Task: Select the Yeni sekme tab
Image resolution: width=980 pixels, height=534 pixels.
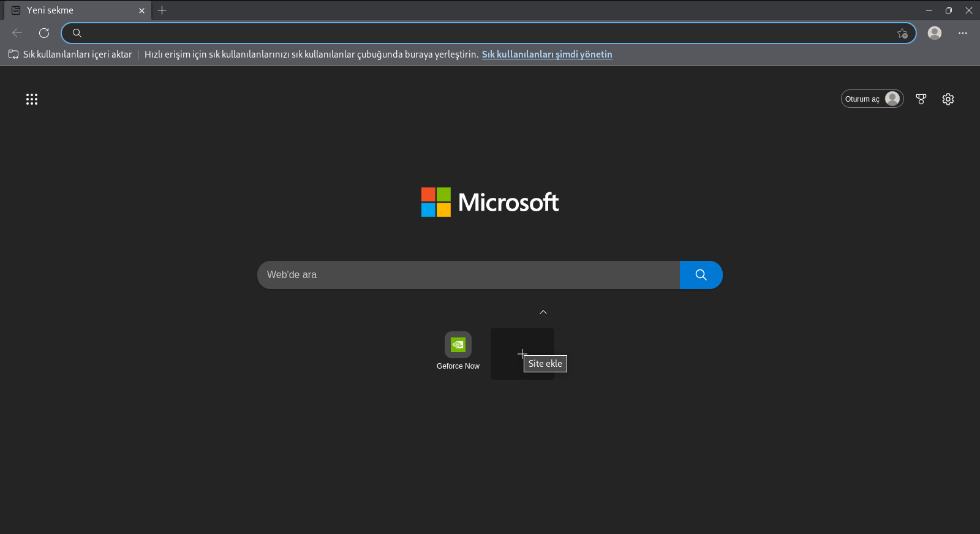Action: tap(78, 10)
